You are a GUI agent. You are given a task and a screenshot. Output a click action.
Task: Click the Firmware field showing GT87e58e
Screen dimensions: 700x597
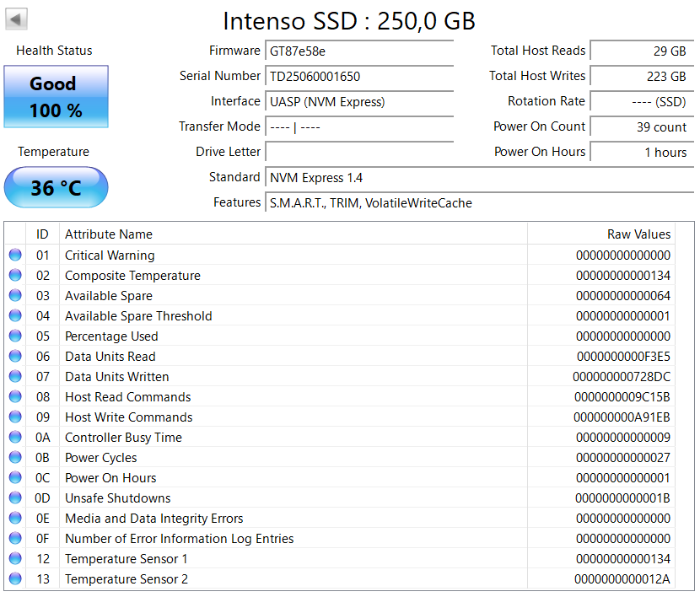click(359, 51)
